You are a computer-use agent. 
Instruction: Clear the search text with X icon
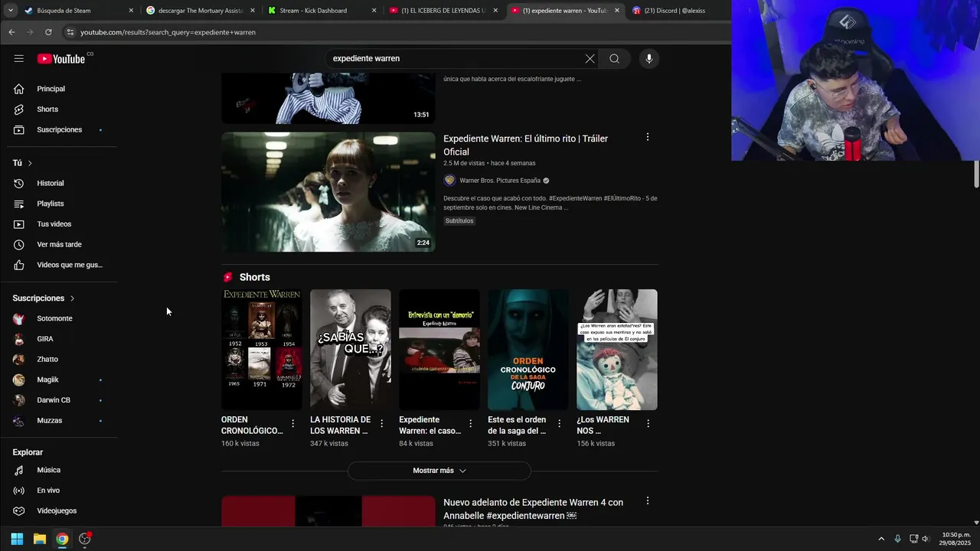click(x=590, y=59)
